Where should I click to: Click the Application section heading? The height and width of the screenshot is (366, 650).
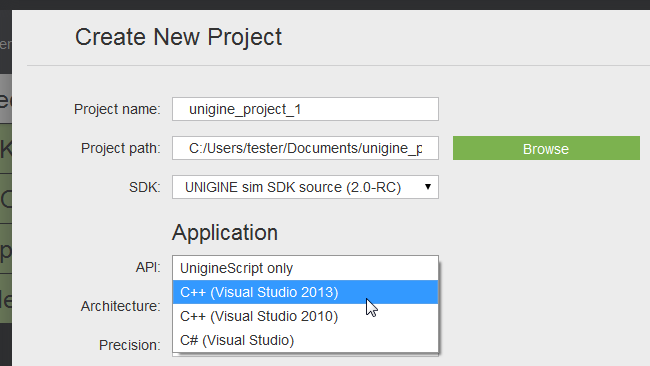point(225,233)
